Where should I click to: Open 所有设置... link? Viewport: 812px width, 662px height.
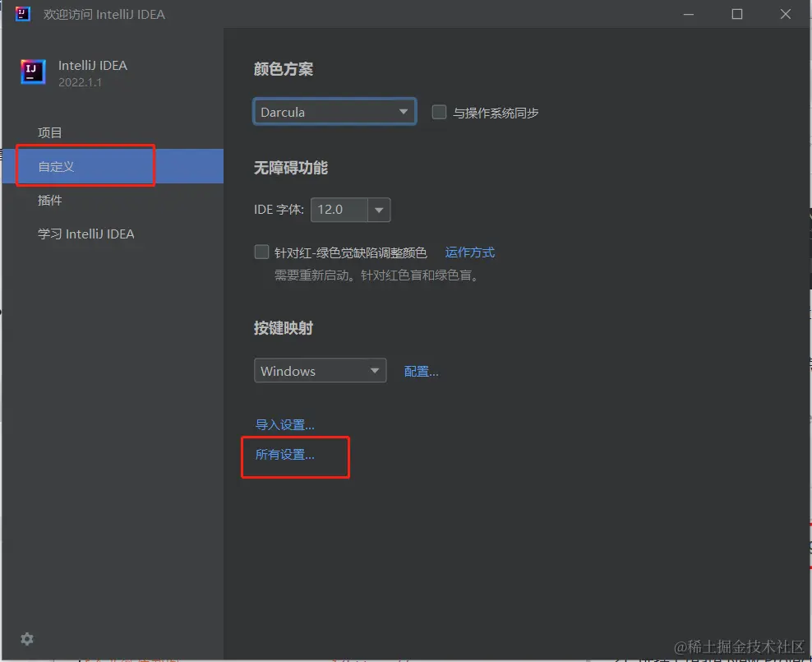tap(285, 454)
